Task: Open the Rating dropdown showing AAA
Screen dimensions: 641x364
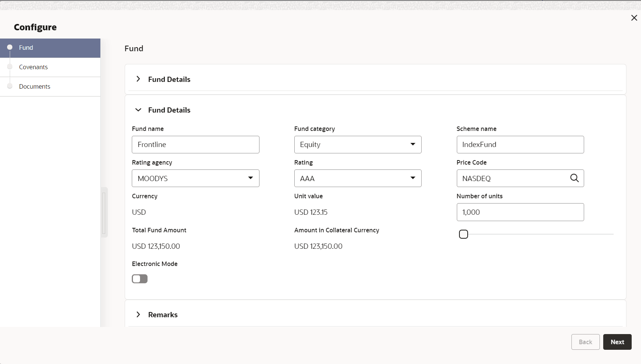Action: click(x=358, y=178)
